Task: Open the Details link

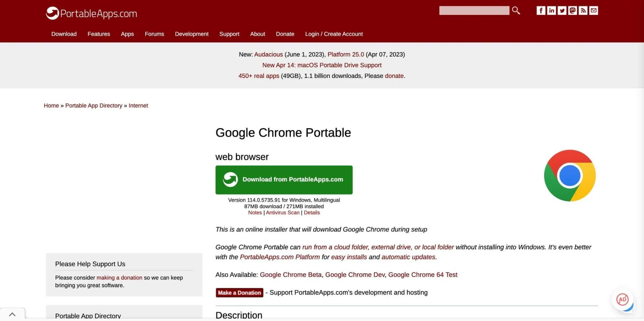Action: [x=312, y=212]
